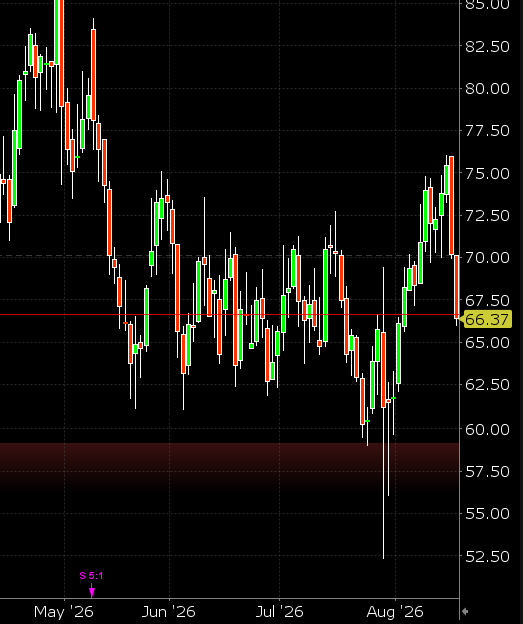
Task: Click the shaded red support zone
Action: (x=229, y=465)
